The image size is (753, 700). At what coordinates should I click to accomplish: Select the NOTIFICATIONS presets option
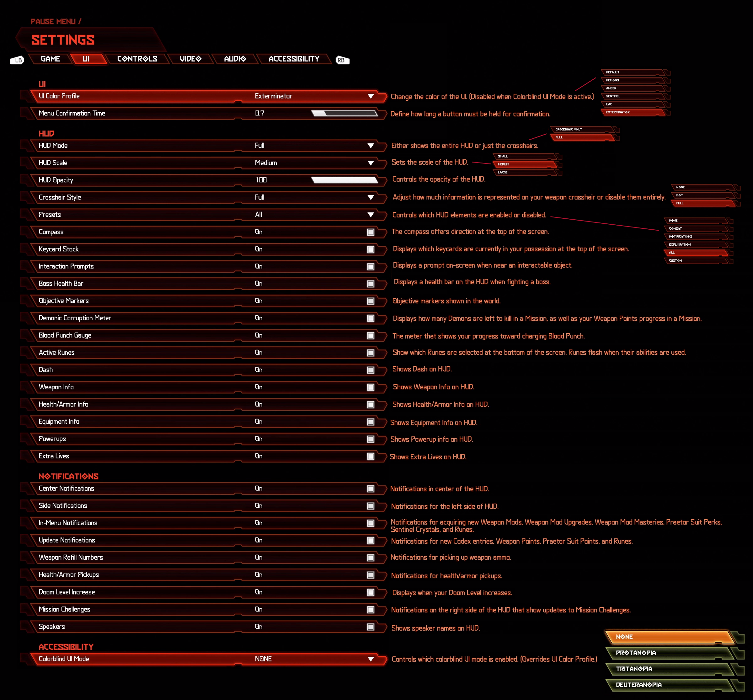696,237
